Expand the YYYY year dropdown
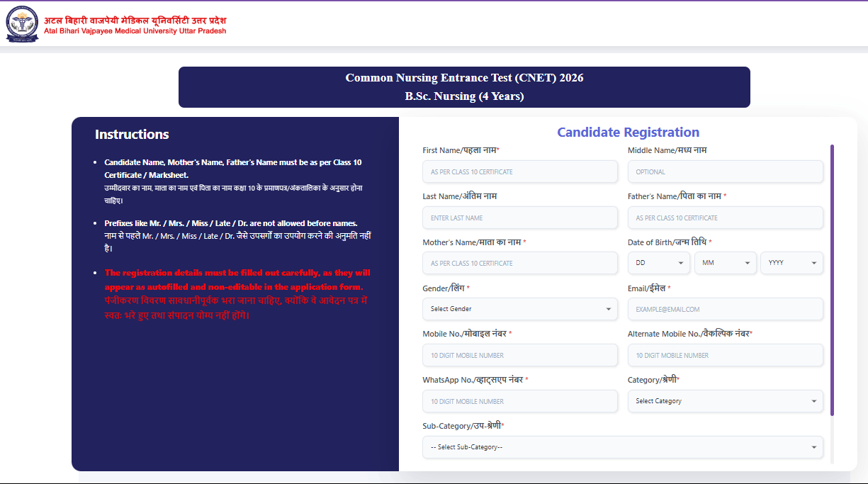Viewport: 868px width, 484px height. (791, 263)
